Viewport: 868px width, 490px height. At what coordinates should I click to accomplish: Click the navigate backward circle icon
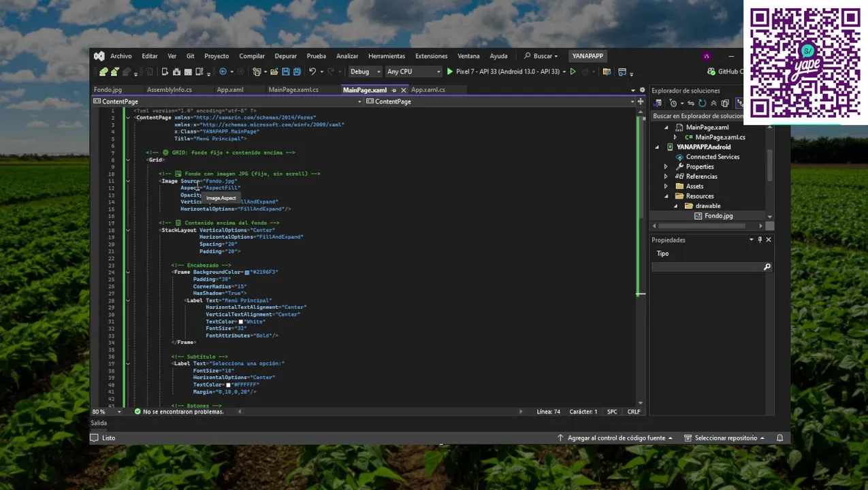point(223,71)
